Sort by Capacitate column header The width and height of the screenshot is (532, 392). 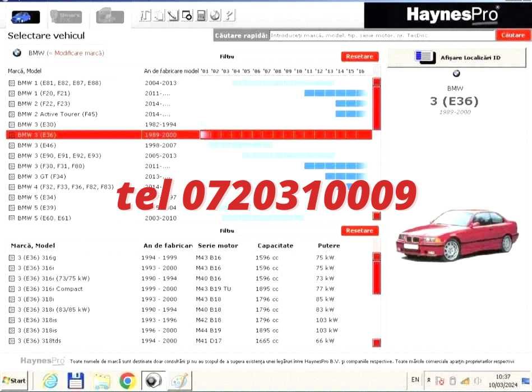pyautogui.click(x=275, y=246)
